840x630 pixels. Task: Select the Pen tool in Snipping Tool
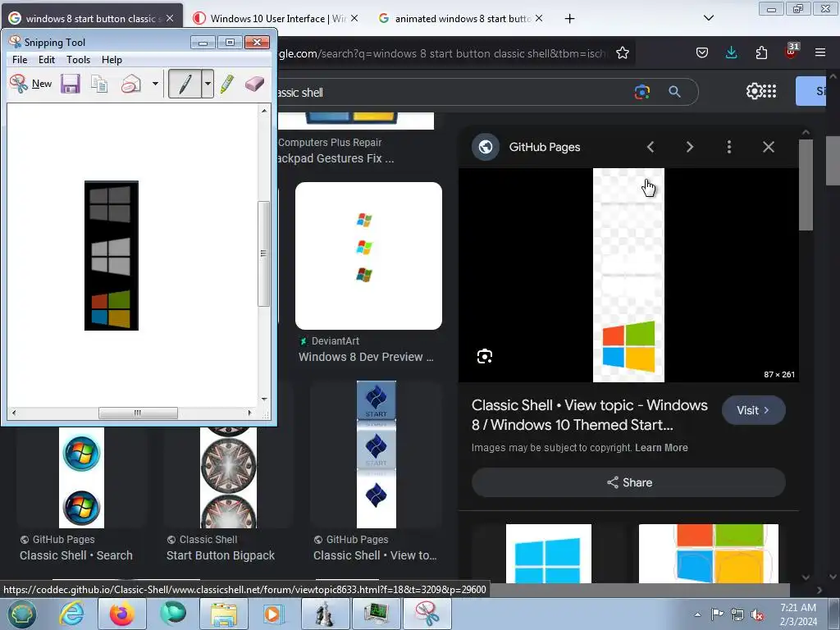pos(185,84)
